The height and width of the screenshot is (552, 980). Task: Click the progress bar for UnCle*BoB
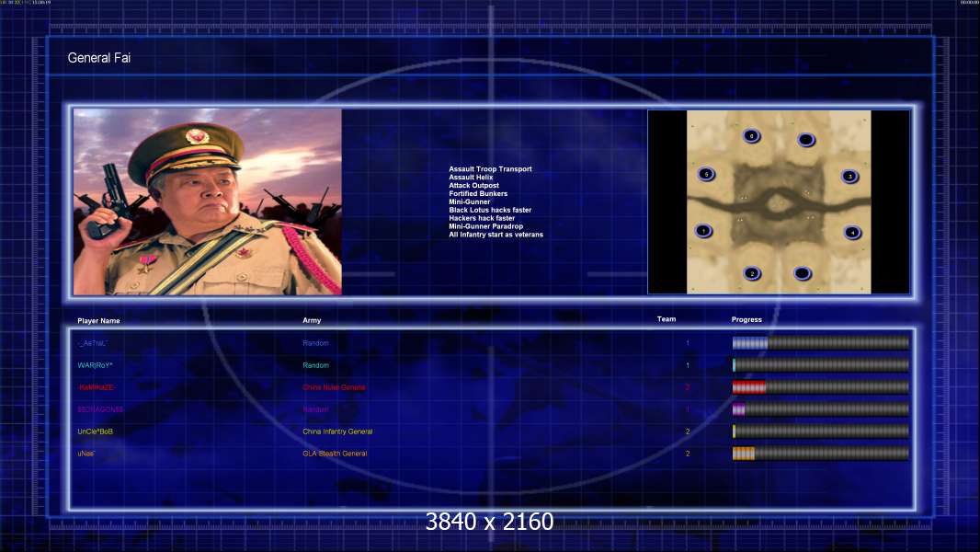tap(821, 431)
